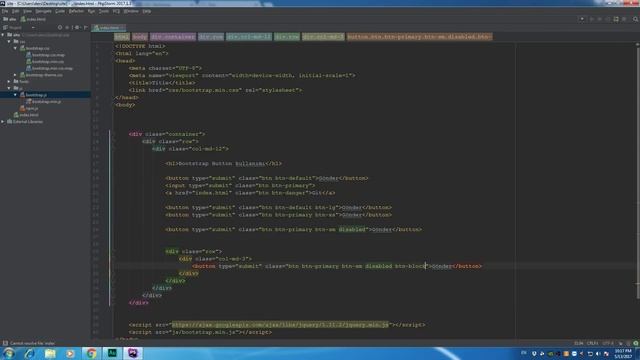The width and height of the screenshot is (640, 360).
Task: Open Internet Explorer from taskbar
Action: (29, 353)
